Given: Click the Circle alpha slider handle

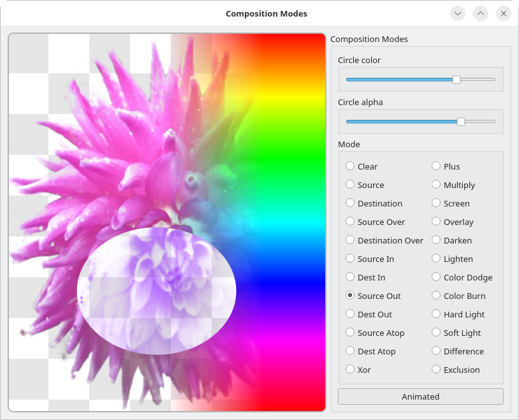Looking at the screenshot, I should pos(461,122).
